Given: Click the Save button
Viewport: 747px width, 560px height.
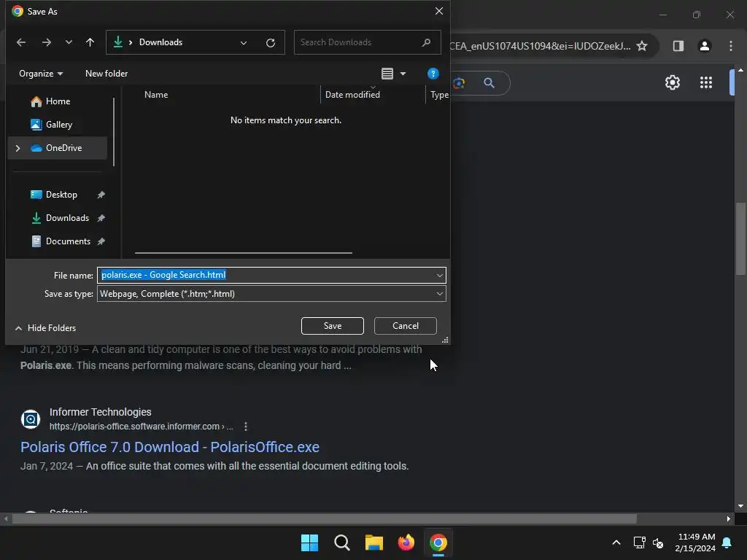Looking at the screenshot, I should click(333, 326).
